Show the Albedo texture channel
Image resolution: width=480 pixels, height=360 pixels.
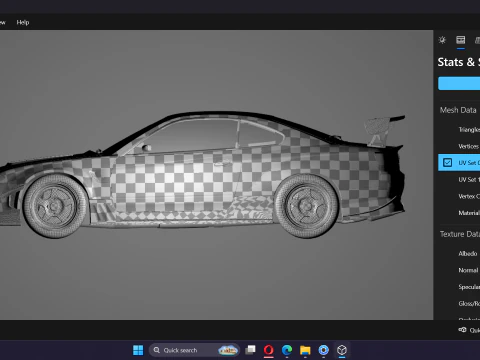459,254
